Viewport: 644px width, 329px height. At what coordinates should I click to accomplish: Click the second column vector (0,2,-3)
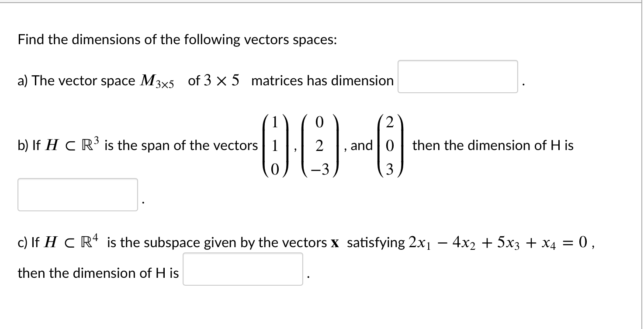pos(319,144)
